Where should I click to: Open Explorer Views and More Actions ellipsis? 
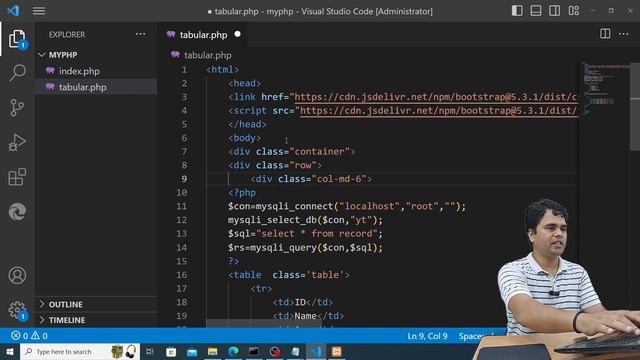point(140,34)
